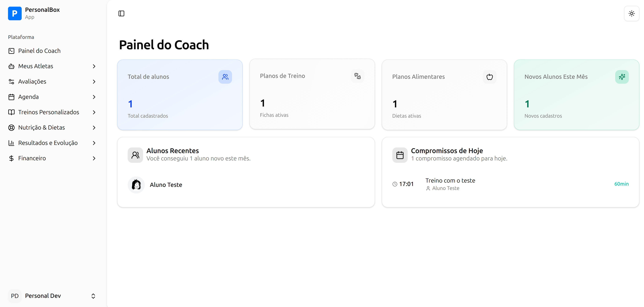This screenshot has height=307, width=644.
Task: Open the users icon on Total de alunos card
Action: click(225, 77)
